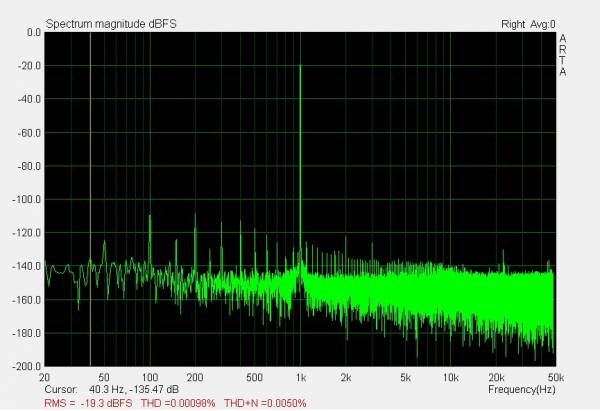The height and width of the screenshot is (411, 600).
Task: Click the '20k' frequency axis label
Action: [x=496, y=378]
